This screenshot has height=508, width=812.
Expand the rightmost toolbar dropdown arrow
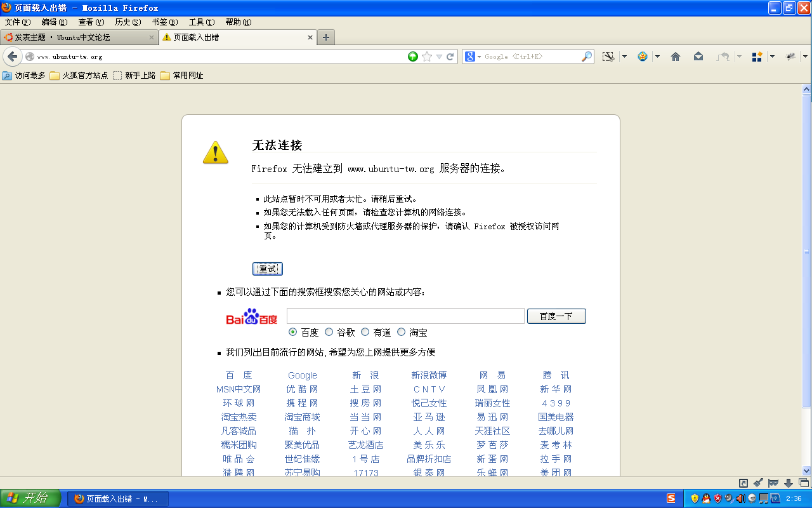click(806, 57)
